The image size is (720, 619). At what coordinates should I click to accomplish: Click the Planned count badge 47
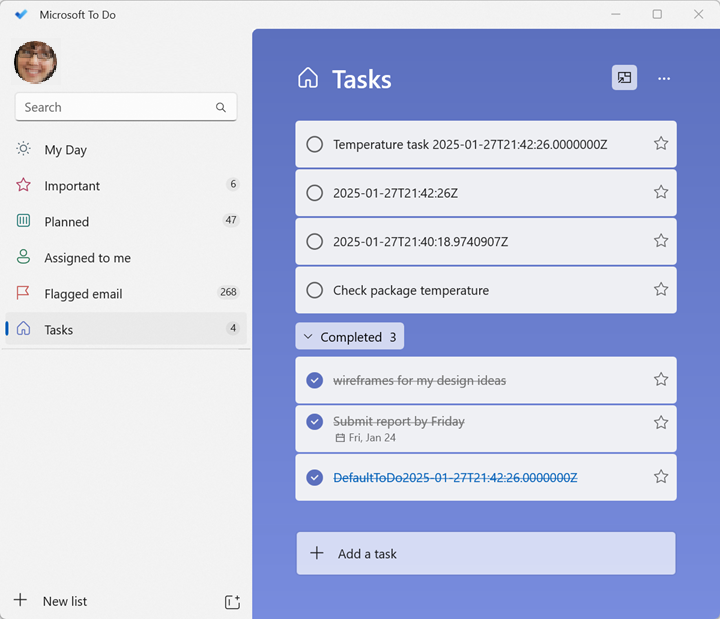[x=231, y=220]
